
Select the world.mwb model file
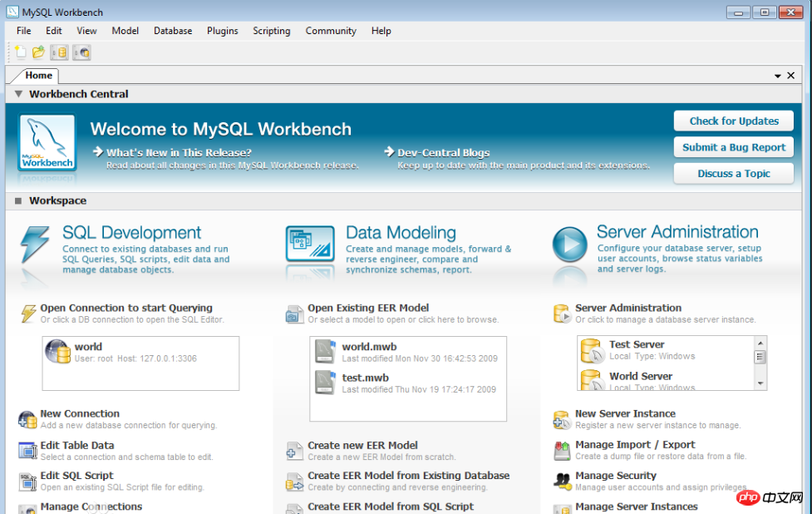coord(369,348)
